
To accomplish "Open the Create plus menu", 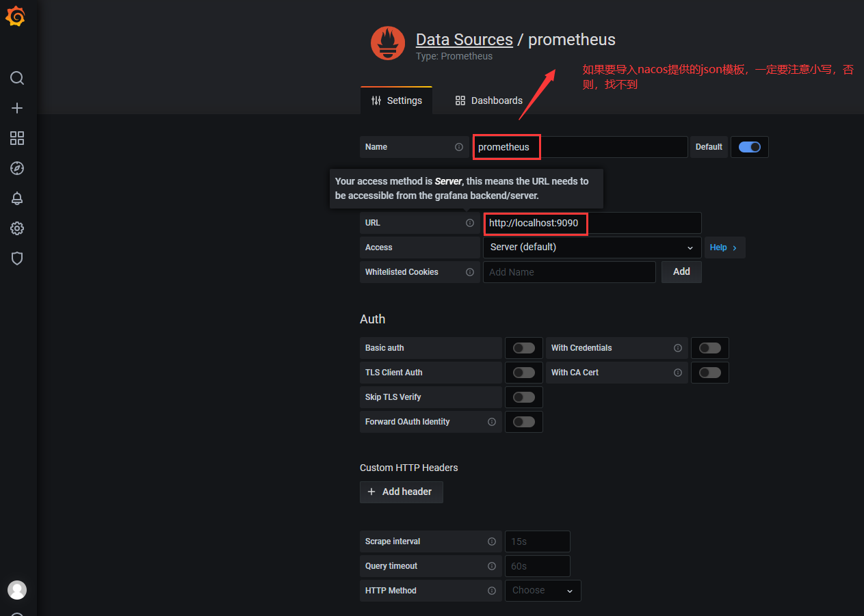I will [x=17, y=108].
